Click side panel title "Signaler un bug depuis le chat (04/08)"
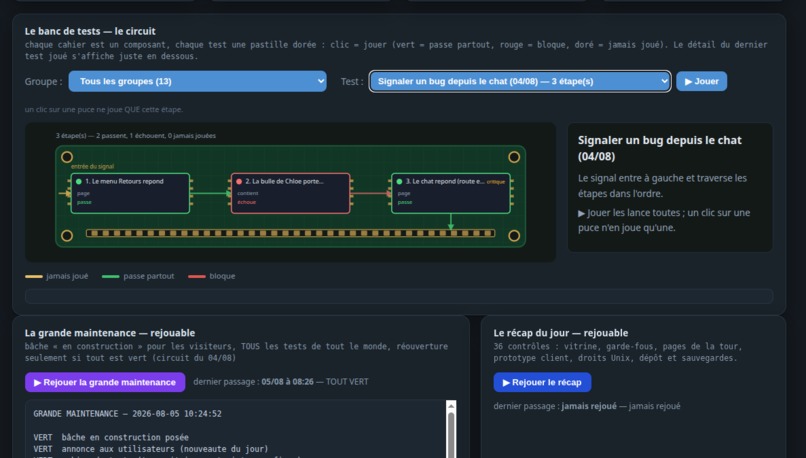The width and height of the screenshot is (806, 458). [660, 148]
